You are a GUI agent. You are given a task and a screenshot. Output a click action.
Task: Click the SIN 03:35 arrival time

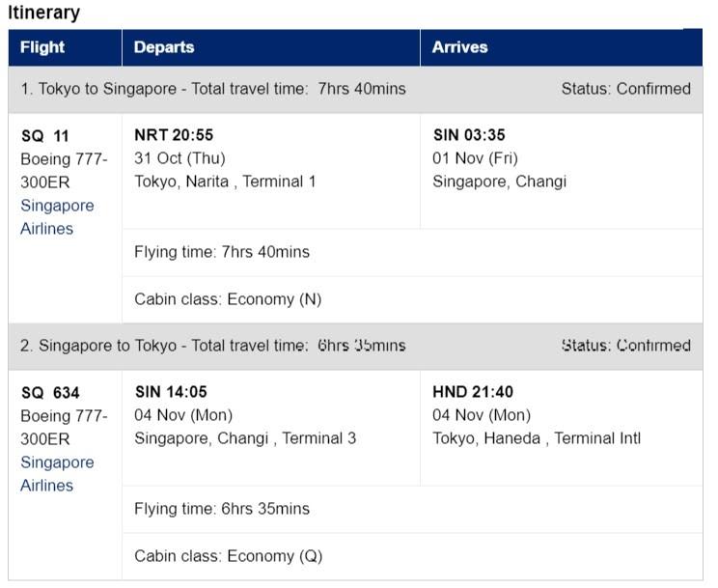coord(469,135)
